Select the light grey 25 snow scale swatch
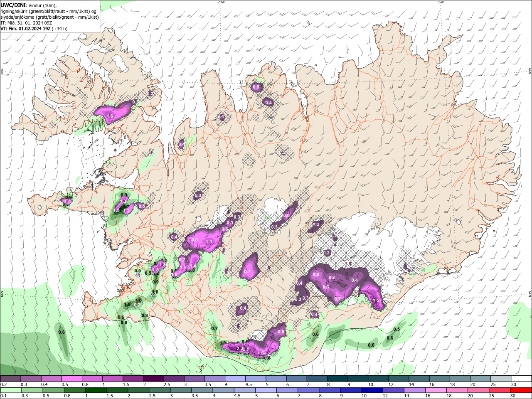The image size is (532, 399). click(501, 379)
